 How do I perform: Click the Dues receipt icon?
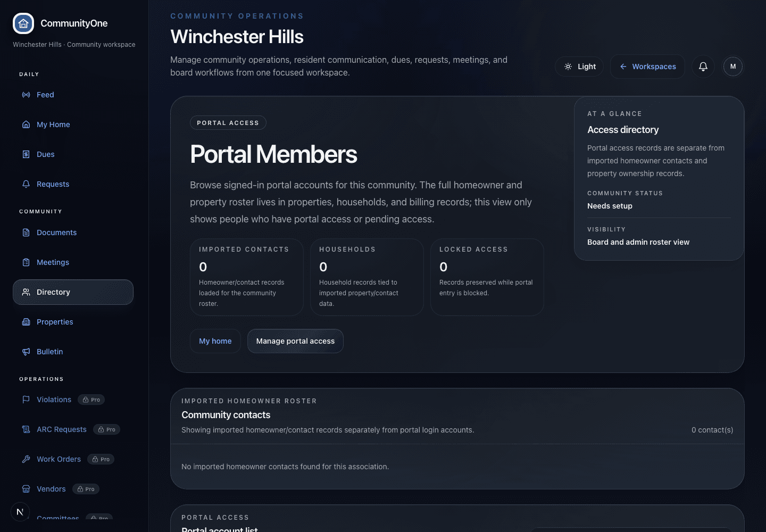coord(26,154)
